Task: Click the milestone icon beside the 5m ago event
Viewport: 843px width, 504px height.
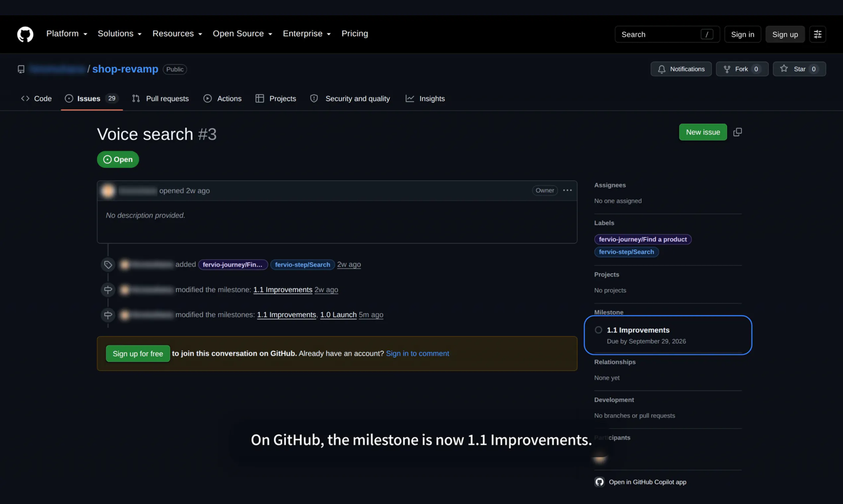Action: 108,315
